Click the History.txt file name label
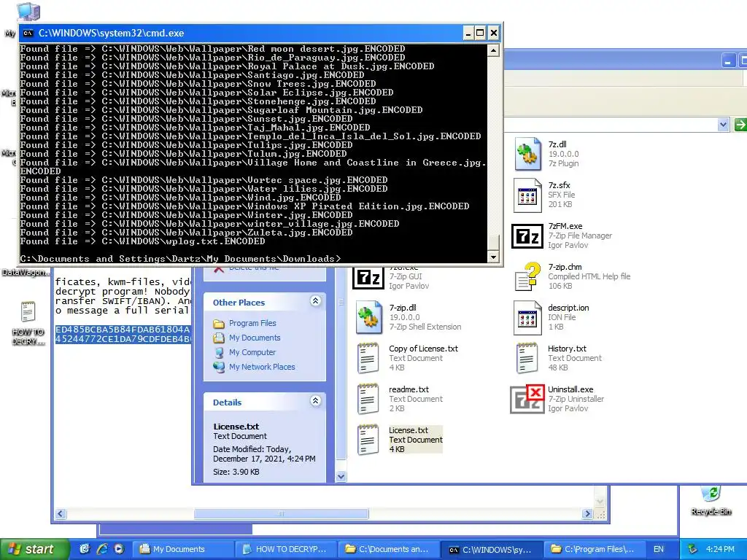This screenshot has width=747, height=560. [567, 348]
